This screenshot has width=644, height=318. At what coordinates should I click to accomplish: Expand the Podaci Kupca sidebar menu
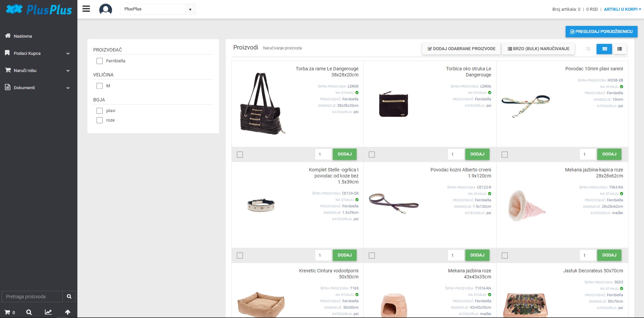coord(37,53)
